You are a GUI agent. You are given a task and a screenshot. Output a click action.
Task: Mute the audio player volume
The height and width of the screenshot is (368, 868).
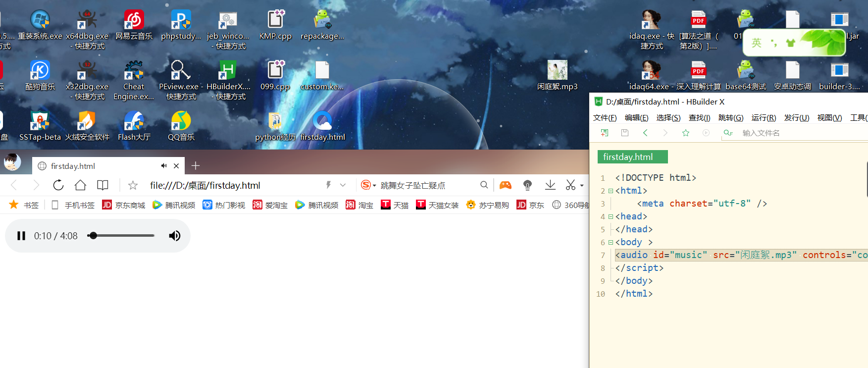174,236
